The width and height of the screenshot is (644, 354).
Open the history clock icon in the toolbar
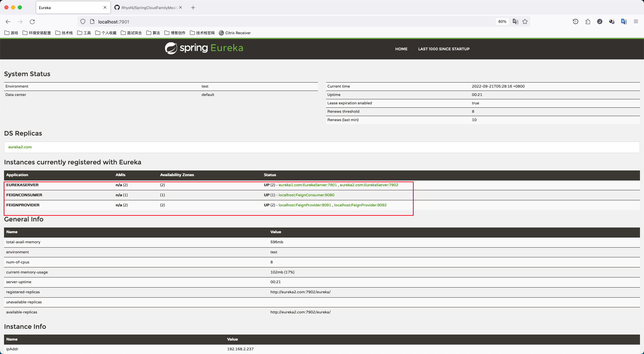click(576, 21)
